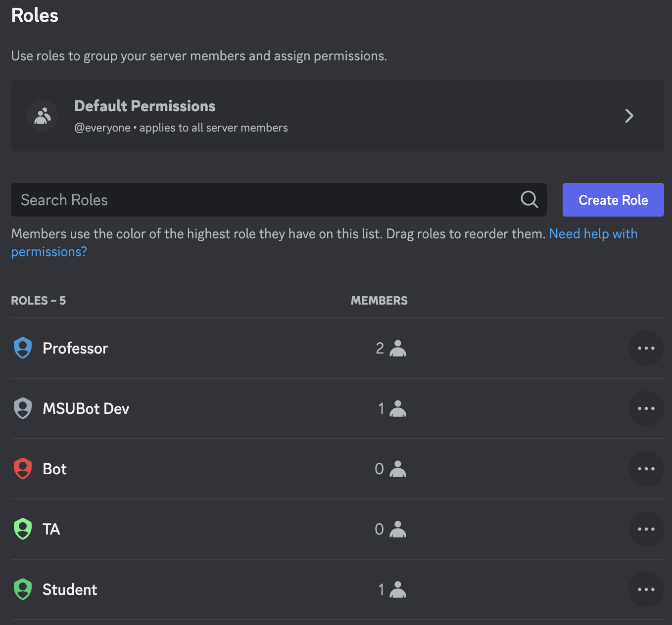Click the Student role's green shield icon
Viewport: 672px width, 625px height.
coord(22,589)
